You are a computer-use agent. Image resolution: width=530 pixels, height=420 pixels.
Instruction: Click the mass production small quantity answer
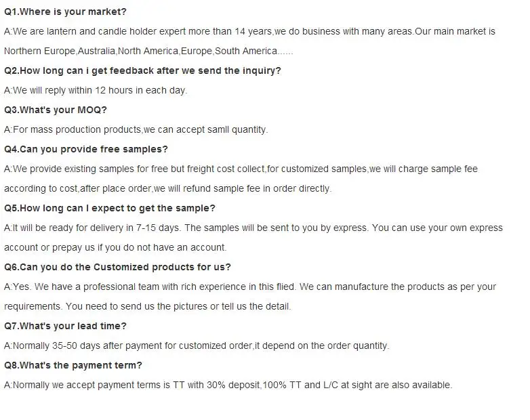136,129
